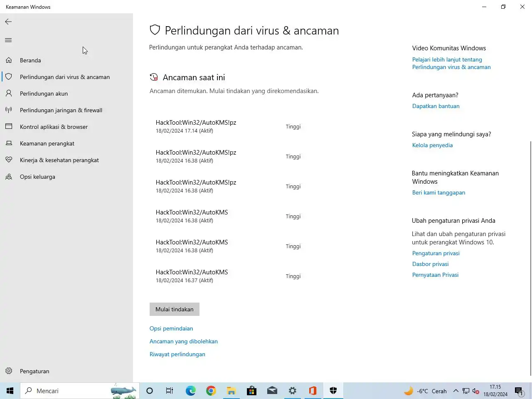The image size is (532, 399).
Task: Click the laptop icon for Keamanan perangkat
Action: tap(9, 143)
